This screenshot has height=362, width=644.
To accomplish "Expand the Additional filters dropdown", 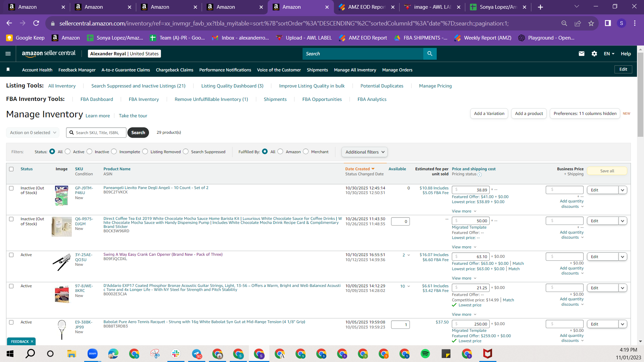I will click(365, 152).
